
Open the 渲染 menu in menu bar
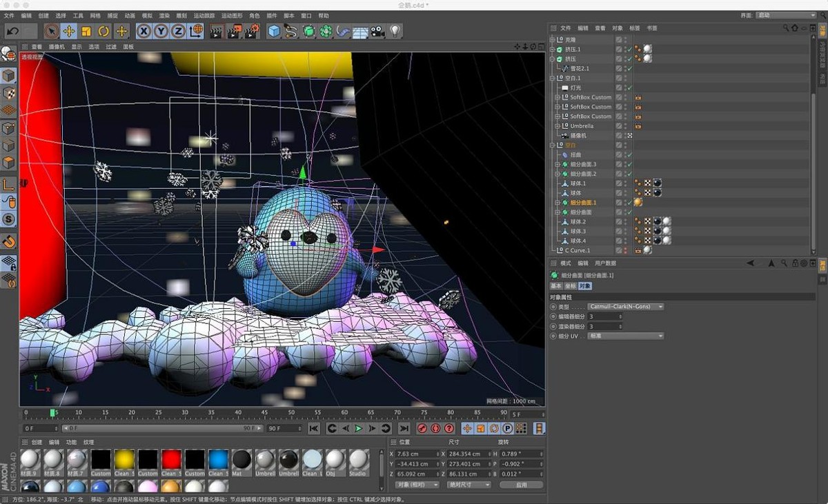tap(164, 15)
